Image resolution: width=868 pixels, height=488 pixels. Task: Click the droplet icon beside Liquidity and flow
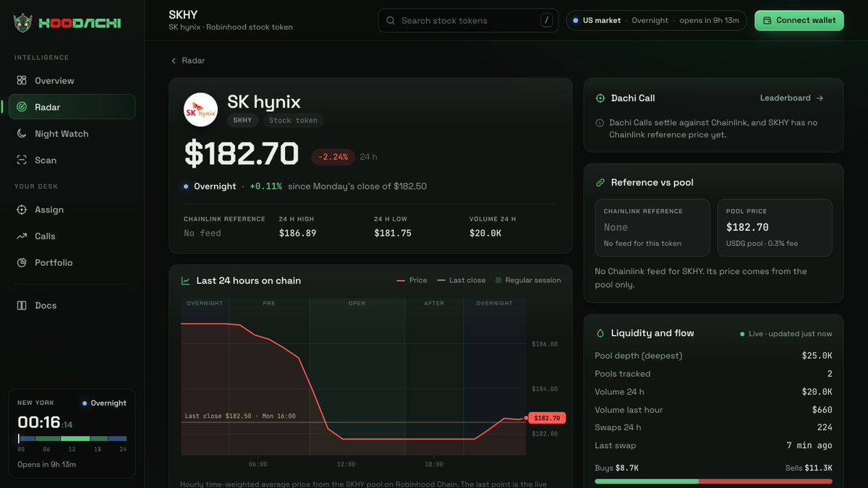(600, 333)
